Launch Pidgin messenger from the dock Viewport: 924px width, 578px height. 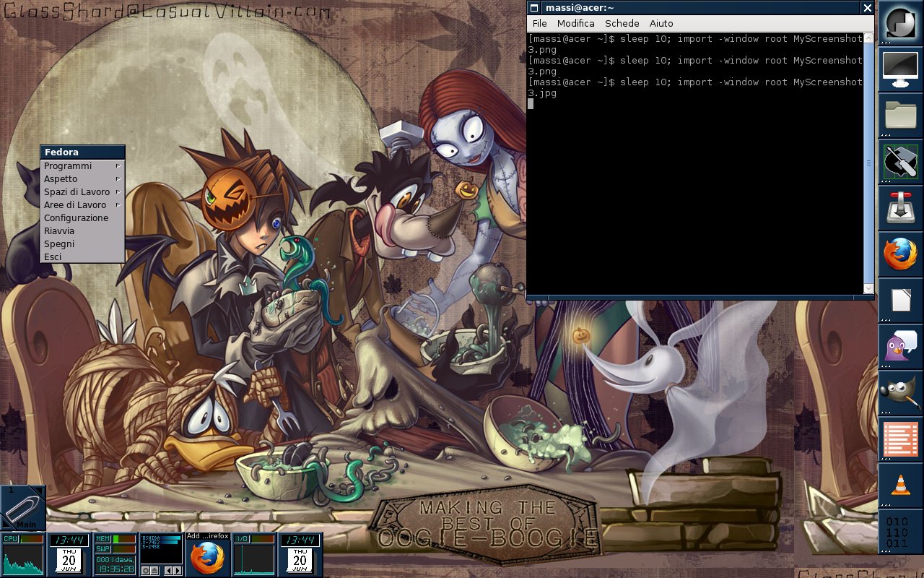(x=900, y=347)
